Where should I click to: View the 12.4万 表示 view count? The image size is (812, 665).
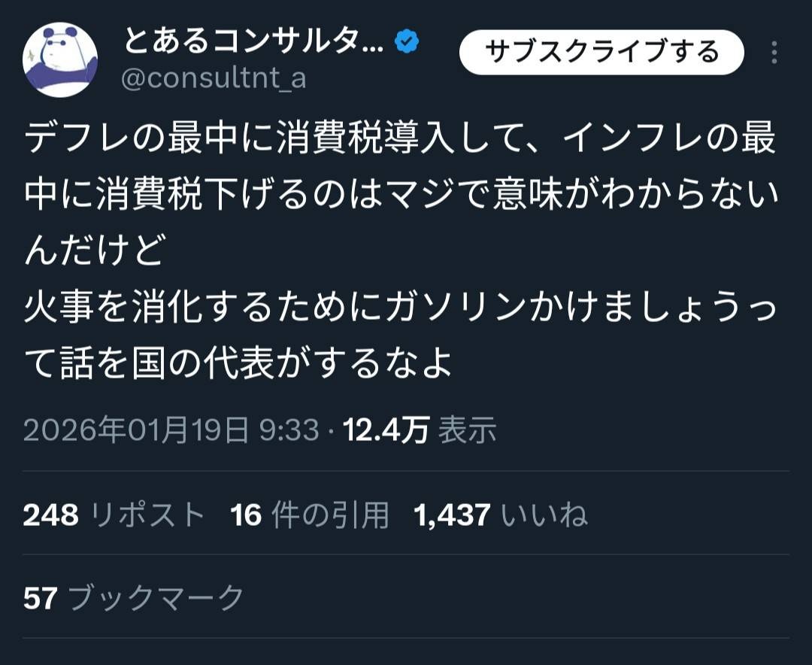[x=420, y=430]
